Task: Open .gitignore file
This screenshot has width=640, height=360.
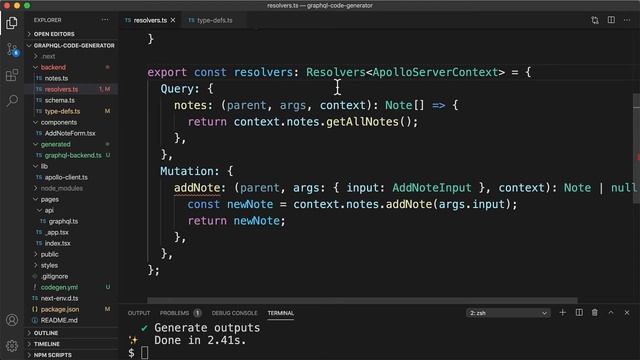Action: click(x=54, y=276)
